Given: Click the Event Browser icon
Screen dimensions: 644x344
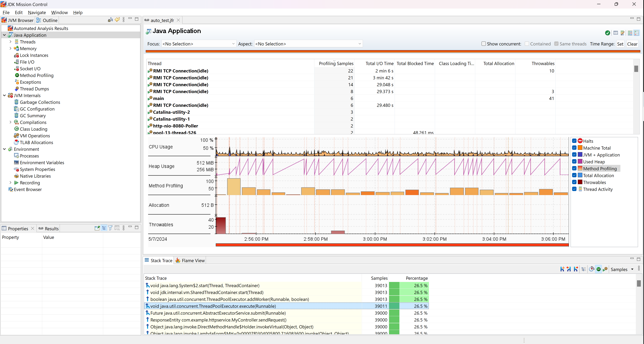Looking at the screenshot, I should (11, 190).
